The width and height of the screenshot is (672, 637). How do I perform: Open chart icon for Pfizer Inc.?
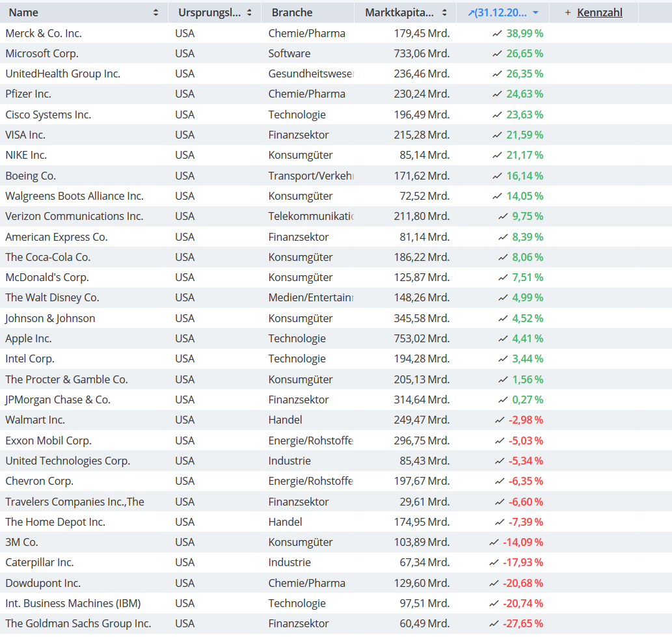point(497,94)
